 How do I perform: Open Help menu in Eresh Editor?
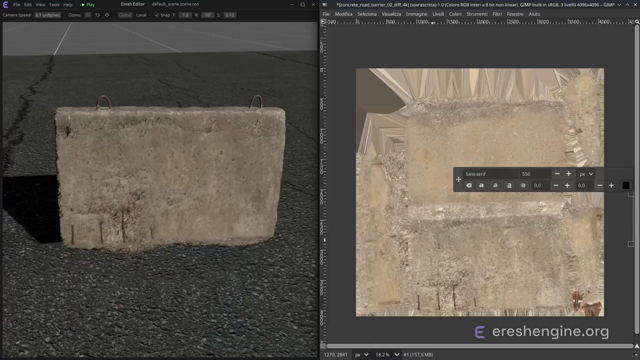(68, 5)
